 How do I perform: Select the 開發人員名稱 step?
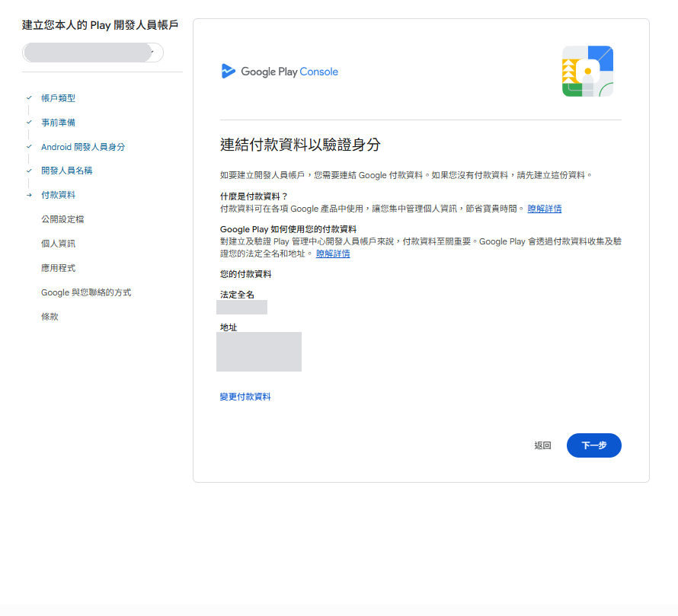[66, 171]
